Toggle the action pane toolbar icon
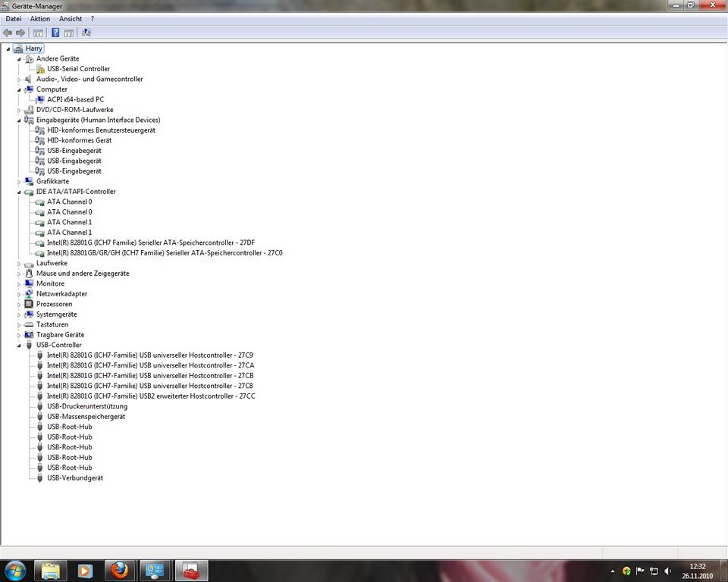 [x=69, y=33]
